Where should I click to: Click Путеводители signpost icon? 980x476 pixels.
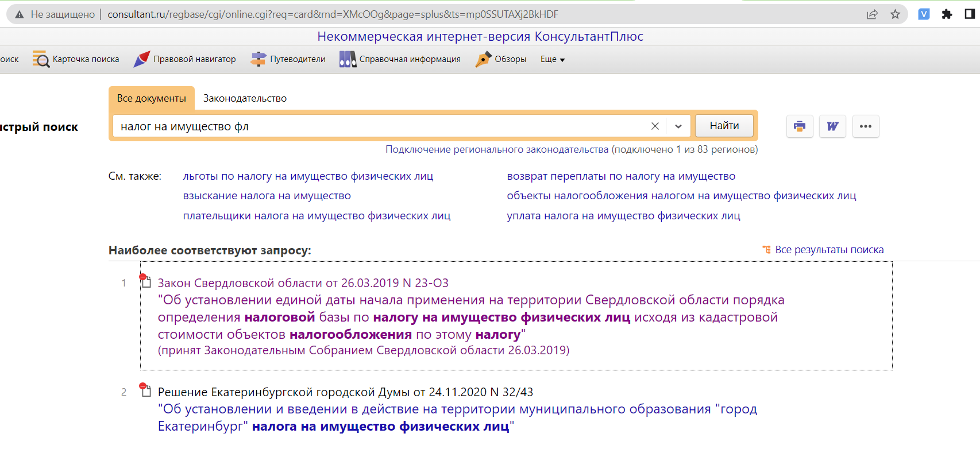(x=258, y=59)
